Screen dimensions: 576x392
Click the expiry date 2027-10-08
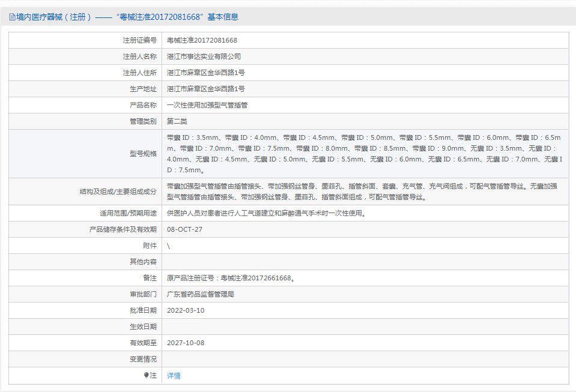(186, 343)
